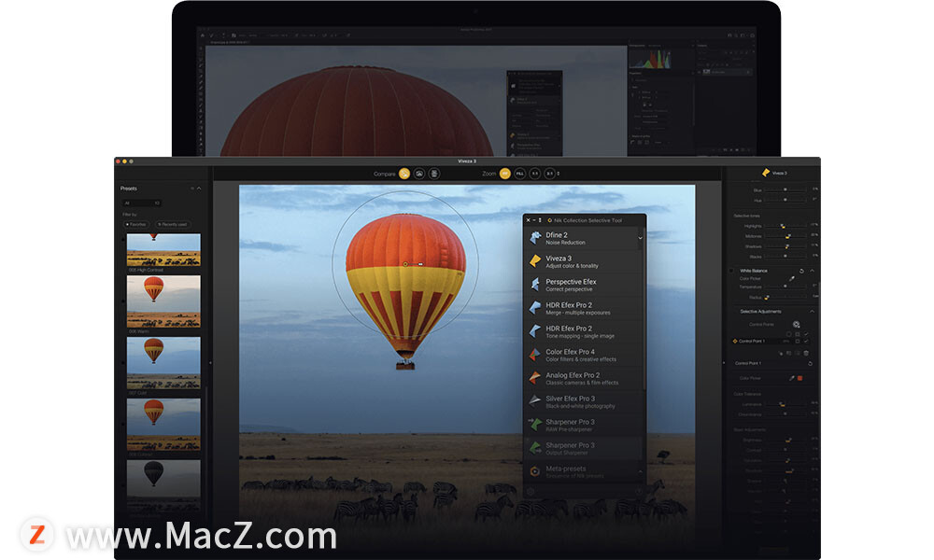Open Sharpener Pro 3 RAW Pre-sharpener
This screenshot has width=934, height=560.
click(535, 425)
